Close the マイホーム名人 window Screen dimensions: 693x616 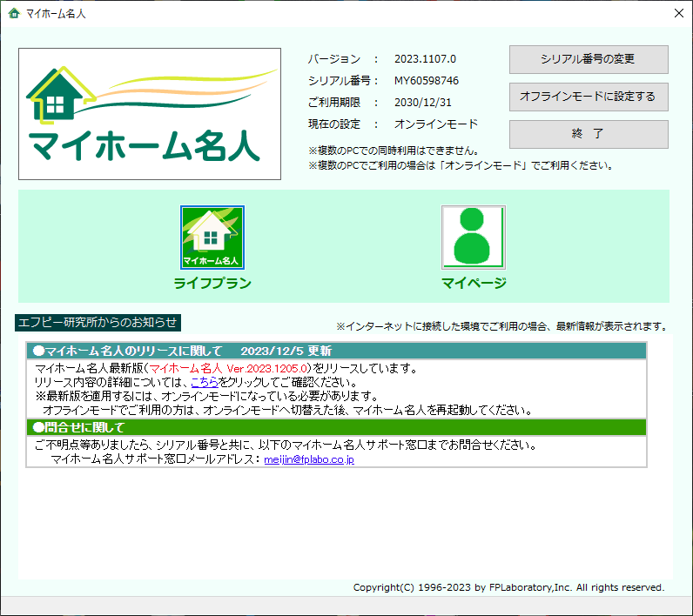(678, 14)
